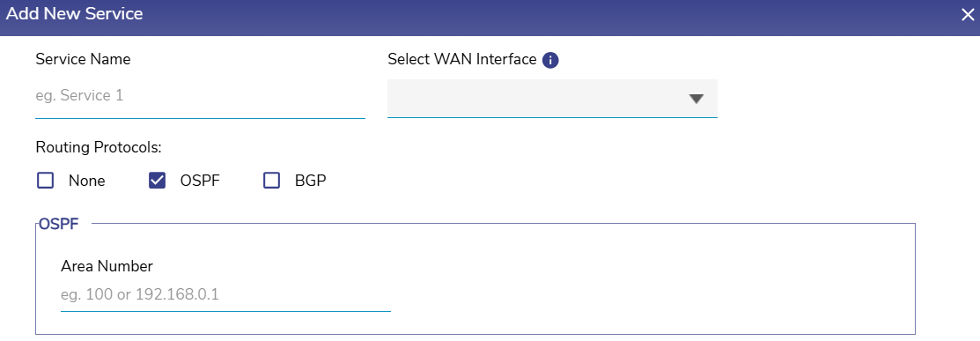Click the OSPF section legend title
The height and width of the screenshot is (341, 980).
point(59,224)
